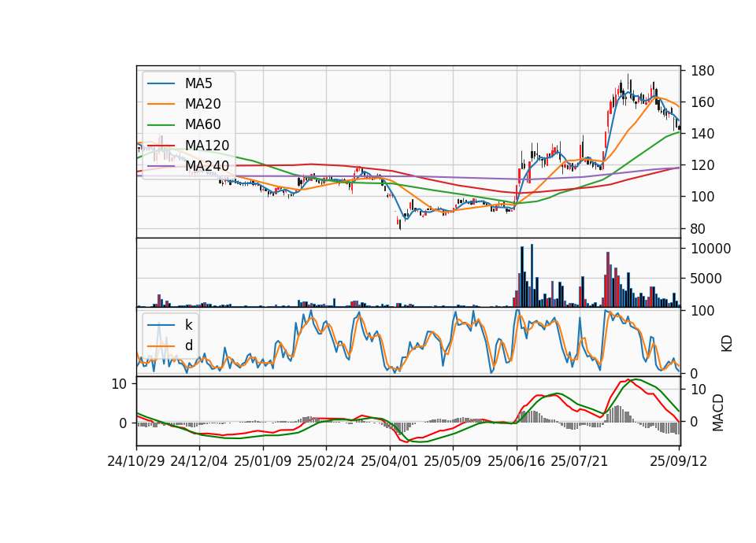756x543 pixels.
Task: Click the 25/07/21 date label
Action: (x=580, y=461)
